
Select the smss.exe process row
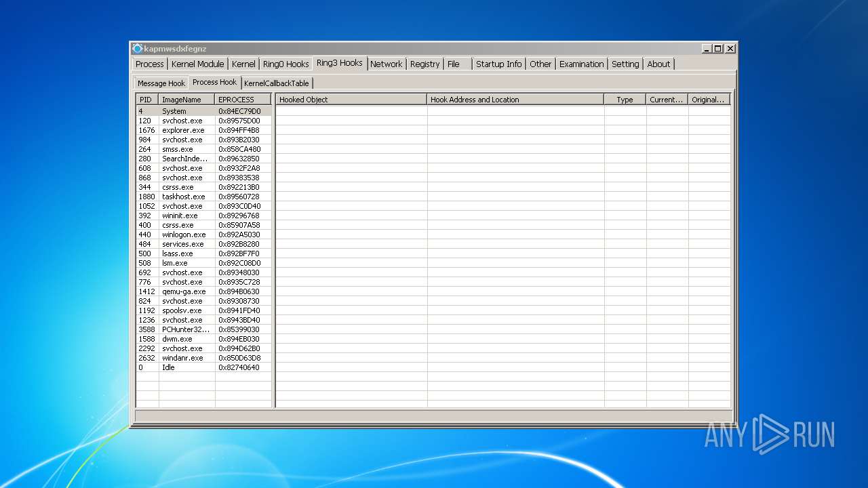pyautogui.click(x=203, y=149)
